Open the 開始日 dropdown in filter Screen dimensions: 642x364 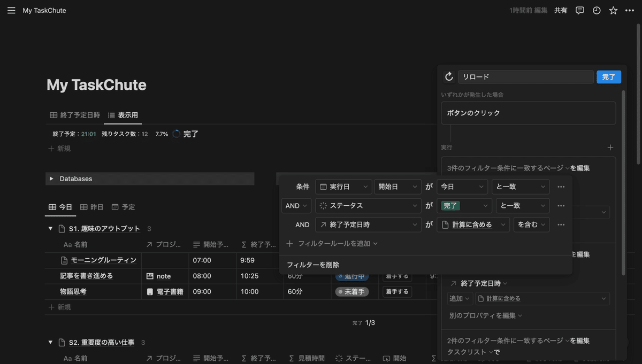398,187
